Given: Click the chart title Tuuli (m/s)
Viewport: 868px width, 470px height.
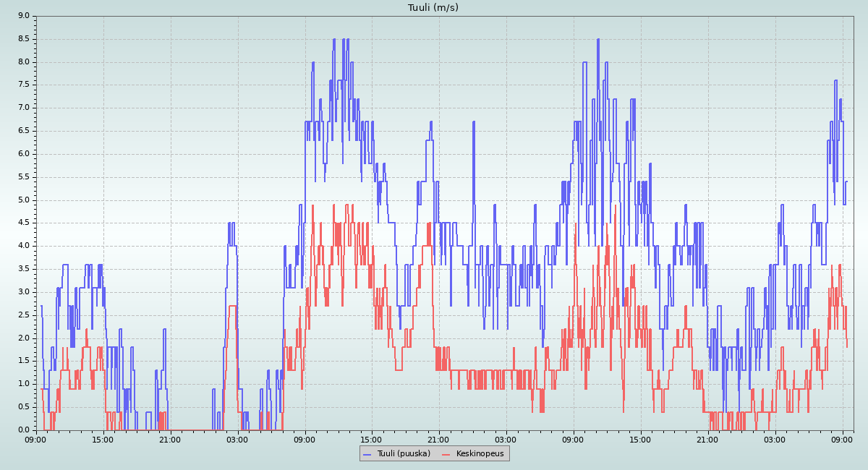Looking at the screenshot, I should click(x=433, y=8).
